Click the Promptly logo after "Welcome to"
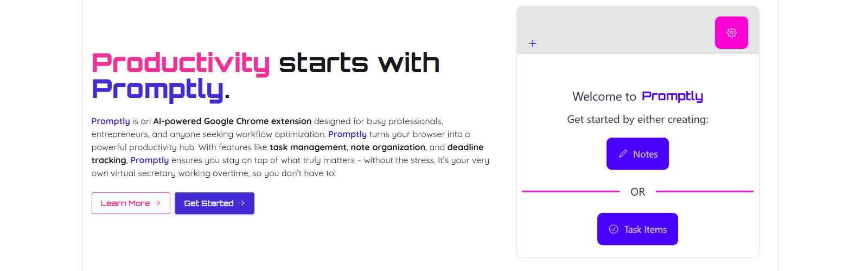Image resolution: width=868 pixels, height=271 pixels. pos(672,96)
